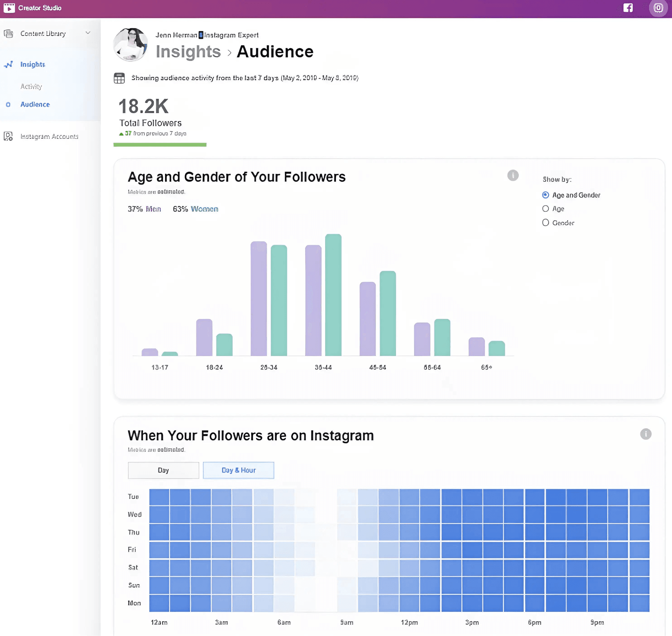Select the Instagram icon in header
This screenshot has height=636, width=672.
(658, 8)
